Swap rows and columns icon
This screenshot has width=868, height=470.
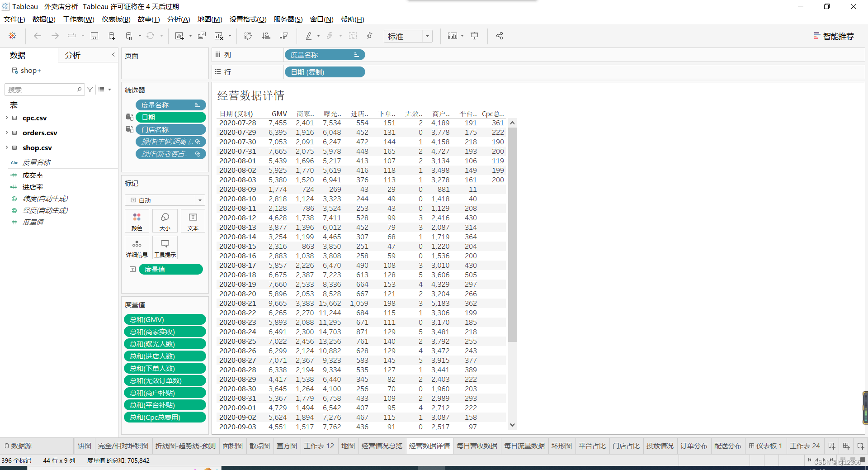click(248, 36)
